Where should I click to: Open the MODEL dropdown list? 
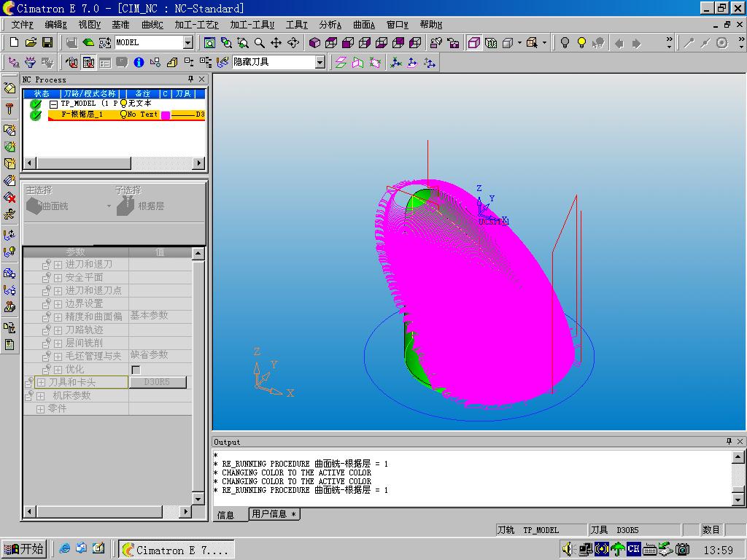pos(188,43)
